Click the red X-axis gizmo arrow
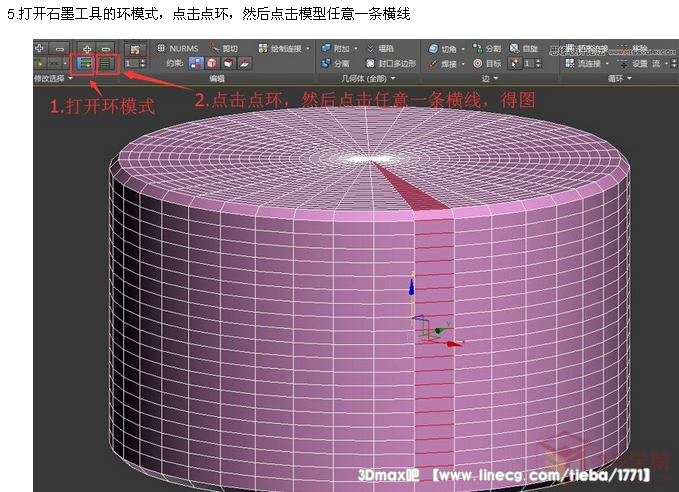Viewport: 679px width, 492px height. 454,344
